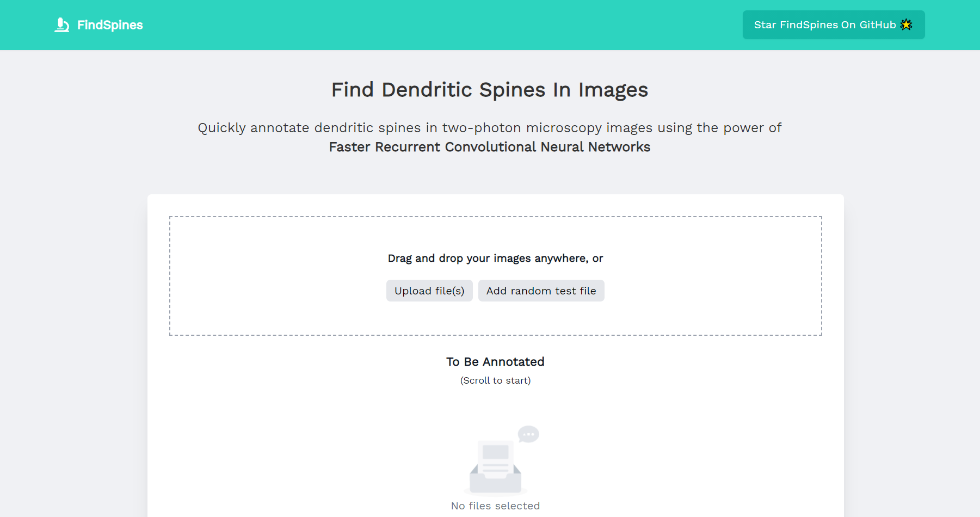Image resolution: width=980 pixels, height=517 pixels.
Task: Click the 'No files selected' message
Action: pyautogui.click(x=495, y=505)
